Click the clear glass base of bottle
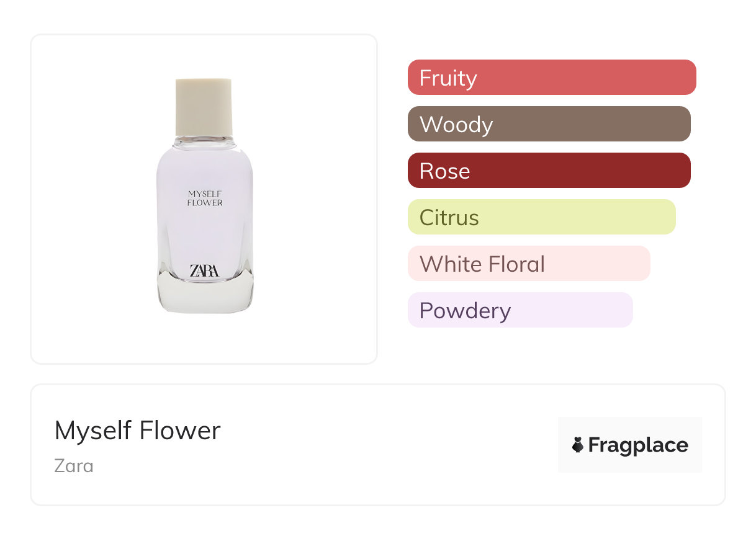The width and height of the screenshot is (756, 536). [x=205, y=296]
